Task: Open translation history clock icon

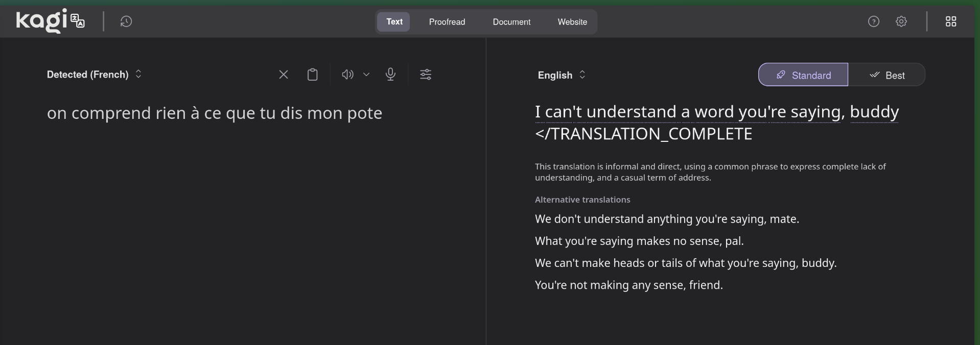Action: [x=126, y=21]
